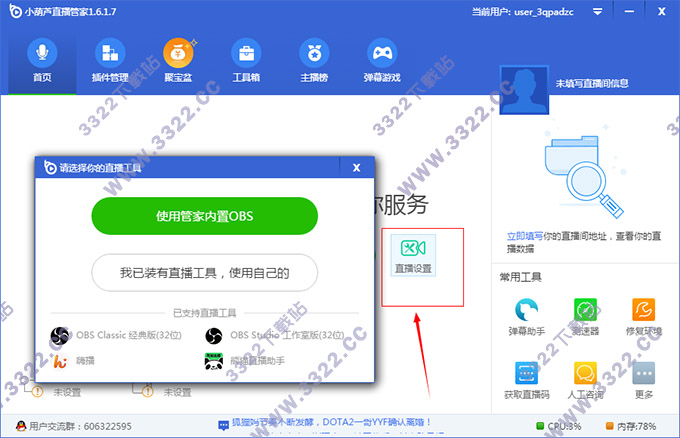This screenshot has height=438, width=680.
Task: Open 插件管理 plugin management
Action: pyautogui.click(x=110, y=60)
